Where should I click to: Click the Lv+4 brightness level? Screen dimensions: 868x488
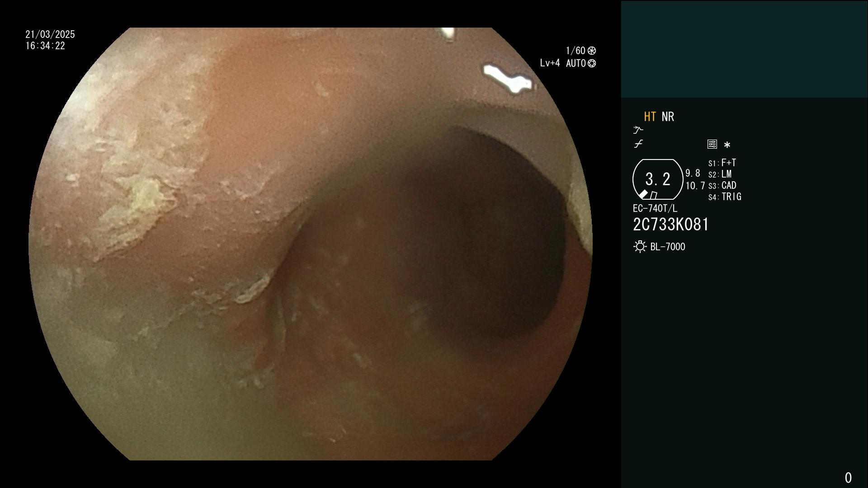550,63
